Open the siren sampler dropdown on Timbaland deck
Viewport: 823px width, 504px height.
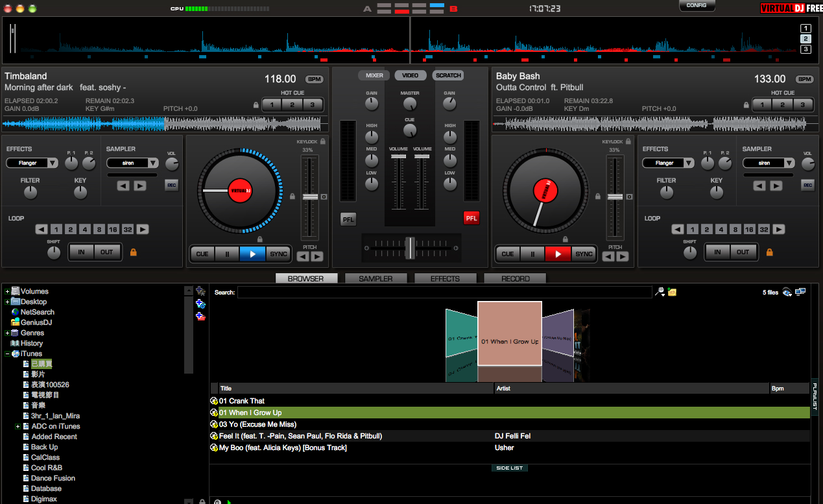pos(132,163)
